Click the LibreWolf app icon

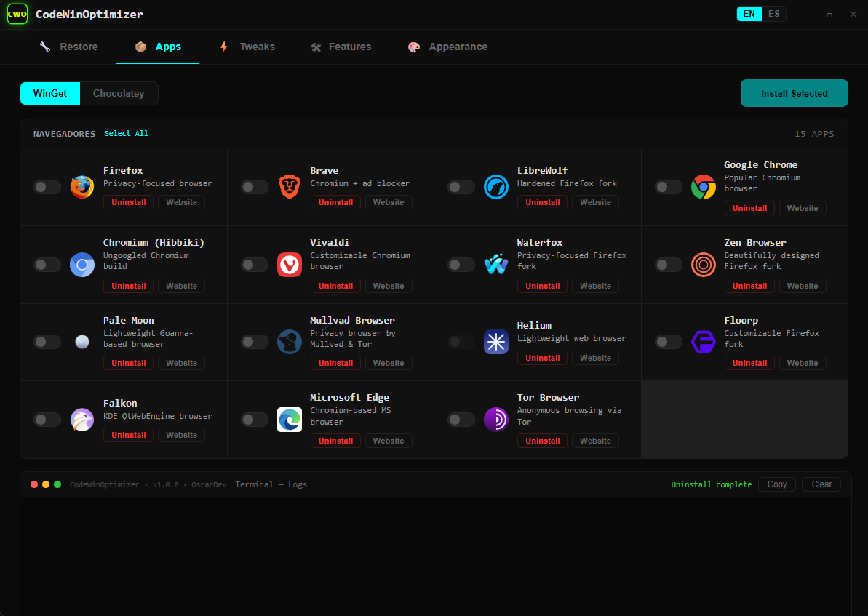(496, 186)
